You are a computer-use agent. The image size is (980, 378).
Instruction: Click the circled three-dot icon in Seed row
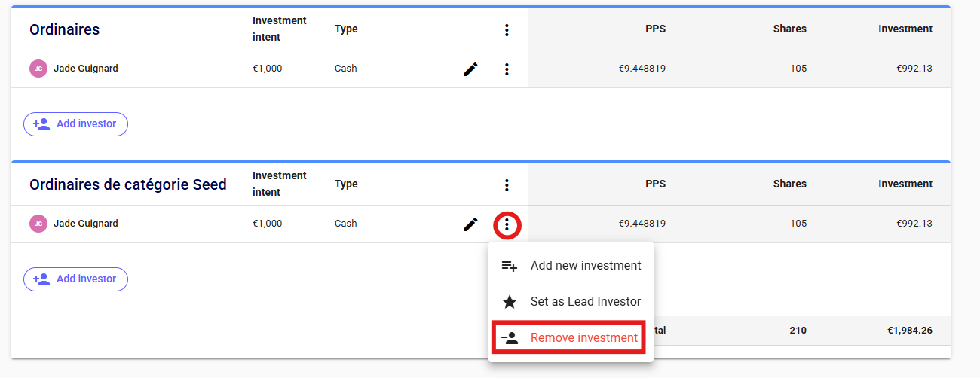pyautogui.click(x=507, y=224)
